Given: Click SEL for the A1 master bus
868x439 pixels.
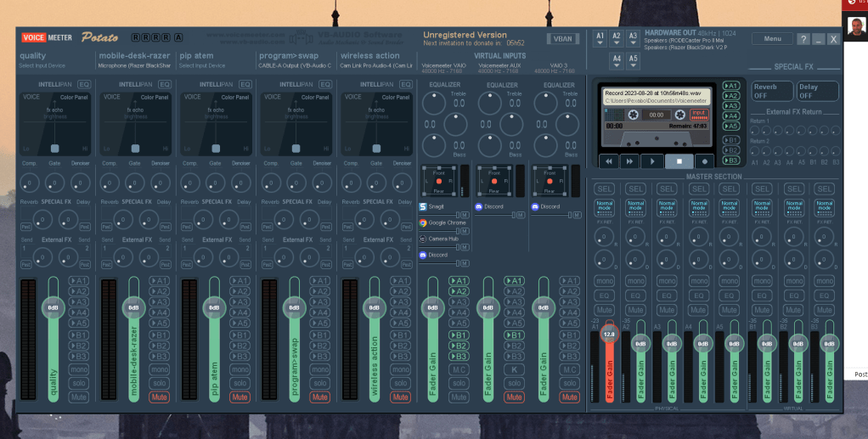Looking at the screenshot, I should [x=605, y=189].
